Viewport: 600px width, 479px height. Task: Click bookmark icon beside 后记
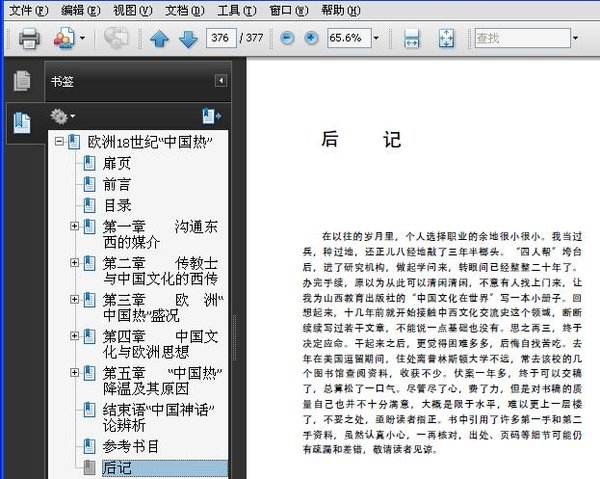click(89, 468)
